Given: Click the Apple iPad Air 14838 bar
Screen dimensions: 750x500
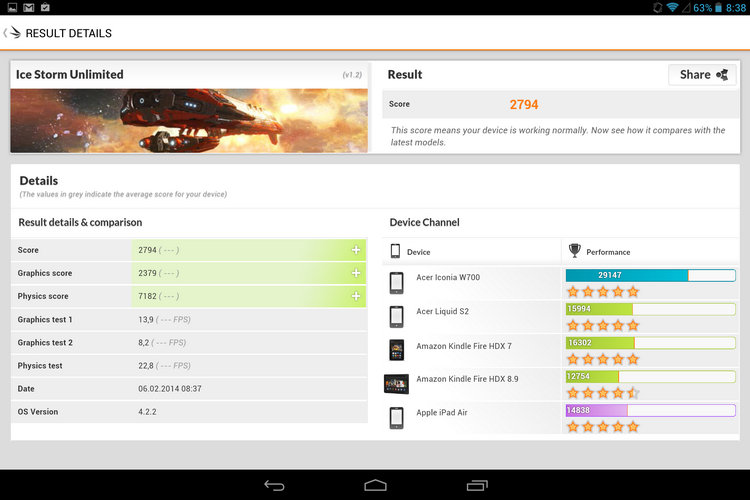Looking at the screenshot, I should pos(651,411).
